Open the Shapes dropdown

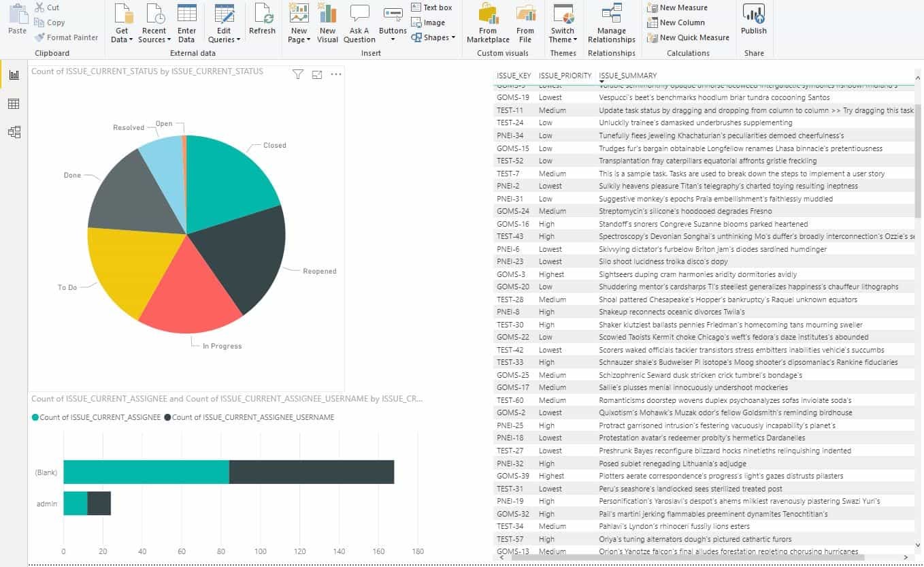[433, 37]
